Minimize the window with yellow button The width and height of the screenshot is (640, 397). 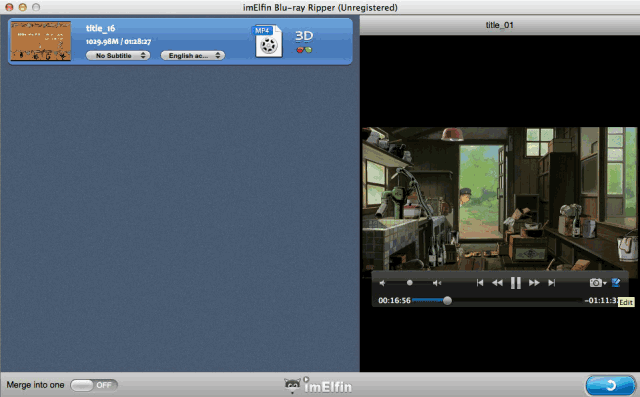pyautogui.click(x=22, y=7)
